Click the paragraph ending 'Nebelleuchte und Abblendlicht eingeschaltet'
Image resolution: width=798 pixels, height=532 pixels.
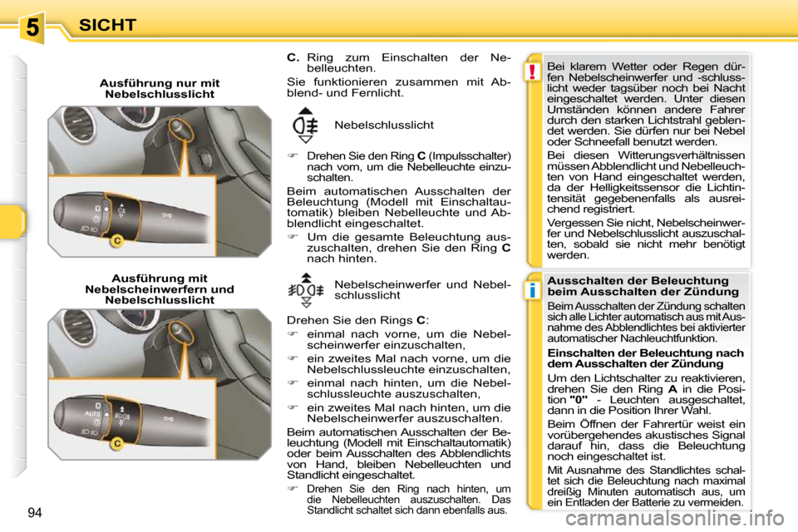tap(398, 207)
